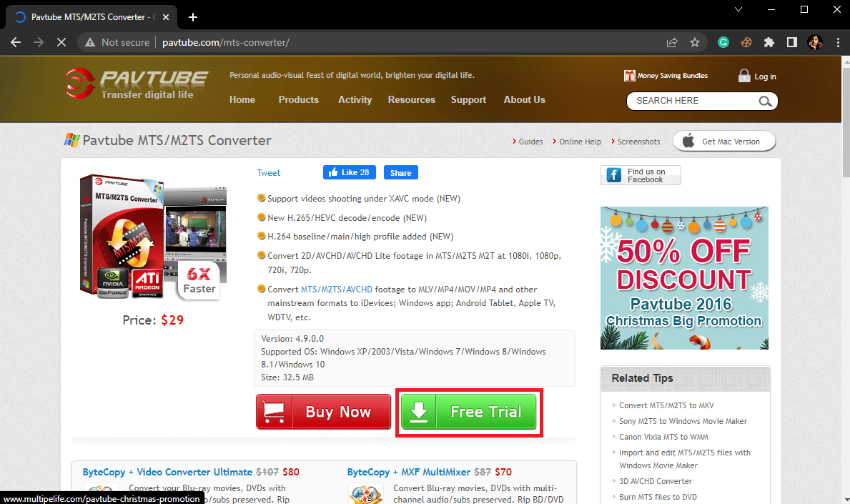
Task: Click the Apple icon in Get Mac Version
Action: pos(688,141)
